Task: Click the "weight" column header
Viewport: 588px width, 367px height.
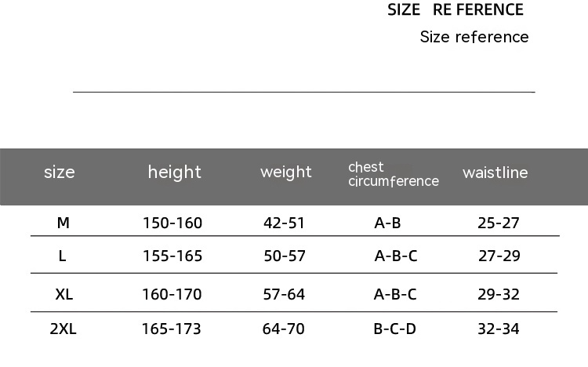Action: point(286,173)
